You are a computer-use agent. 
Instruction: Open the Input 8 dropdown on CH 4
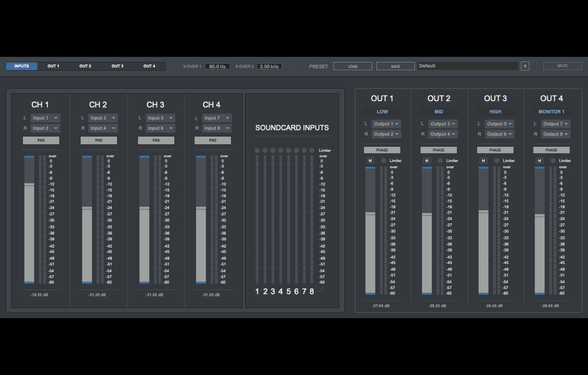(215, 128)
